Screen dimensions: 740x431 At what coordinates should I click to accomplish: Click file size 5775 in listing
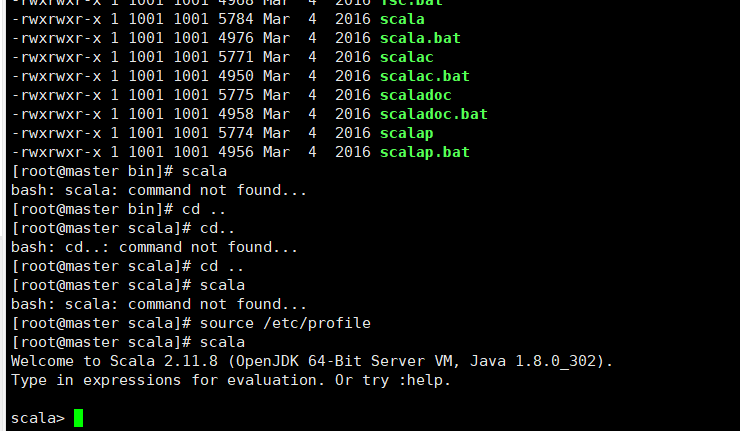point(236,95)
